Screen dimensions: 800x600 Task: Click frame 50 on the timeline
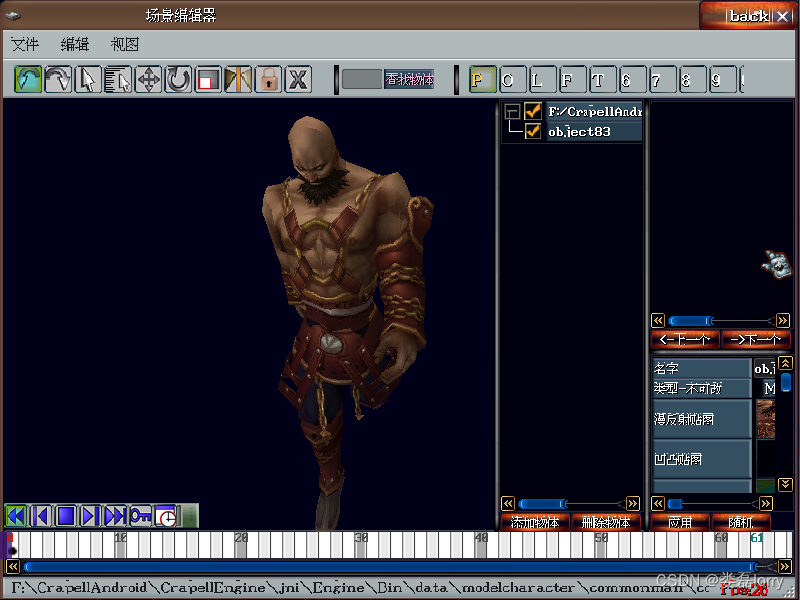coord(601,544)
